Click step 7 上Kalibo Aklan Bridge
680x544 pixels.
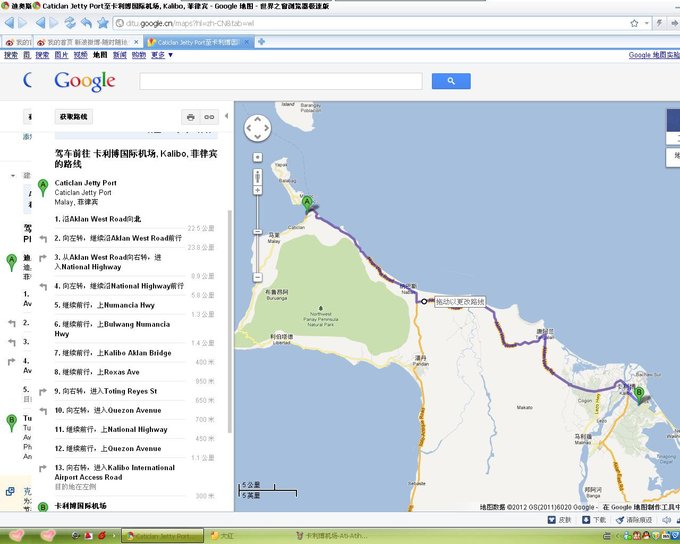coord(113,353)
